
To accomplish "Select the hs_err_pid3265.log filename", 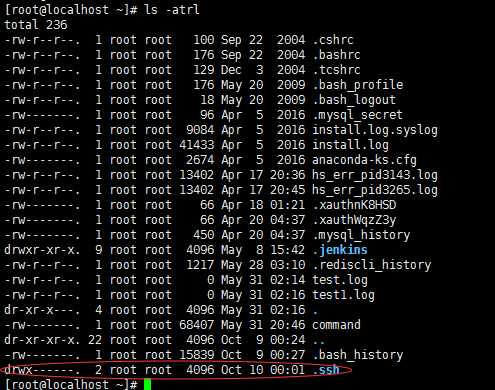I will [x=375, y=190].
